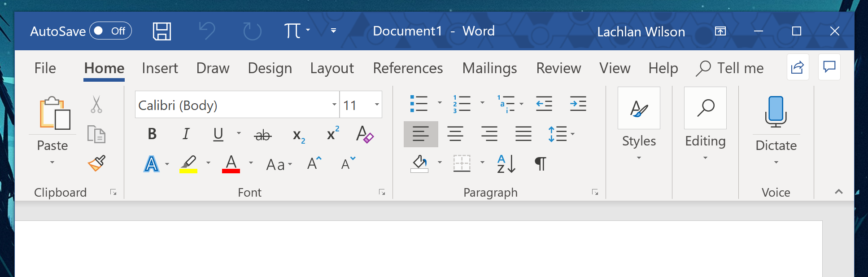
Task: Click the Share icon
Action: (798, 67)
